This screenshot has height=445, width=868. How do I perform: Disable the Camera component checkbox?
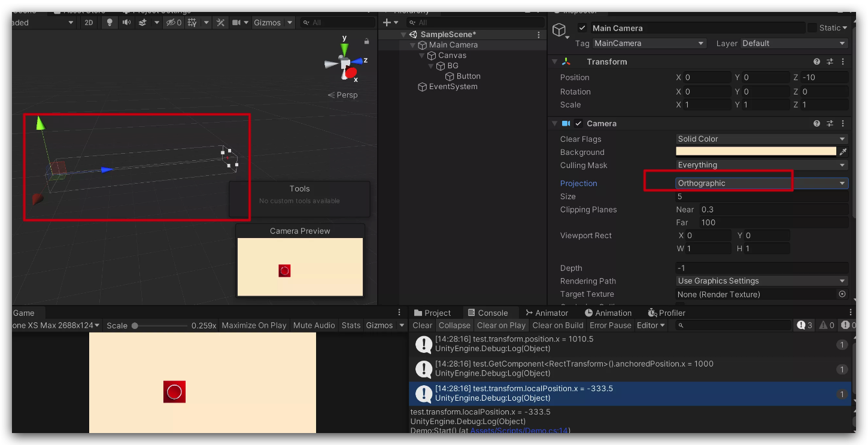pos(578,123)
